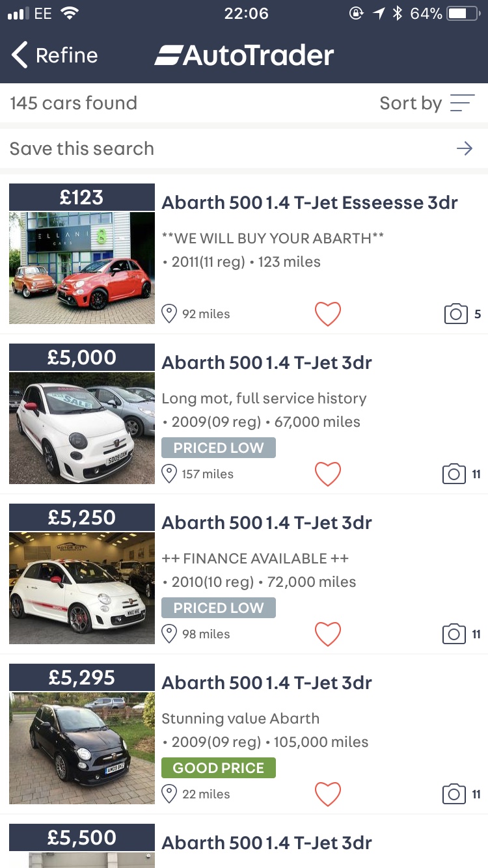Tap the back chevron next to Refine
The width and height of the screenshot is (488, 868).
pyautogui.click(x=20, y=55)
